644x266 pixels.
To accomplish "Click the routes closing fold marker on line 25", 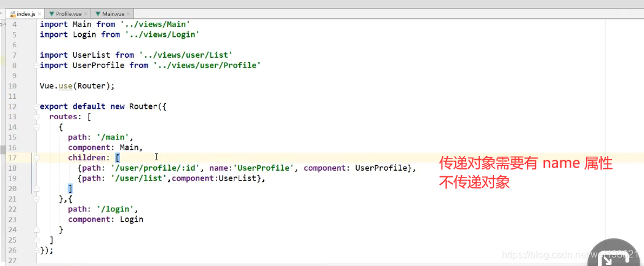I will tap(36, 240).
